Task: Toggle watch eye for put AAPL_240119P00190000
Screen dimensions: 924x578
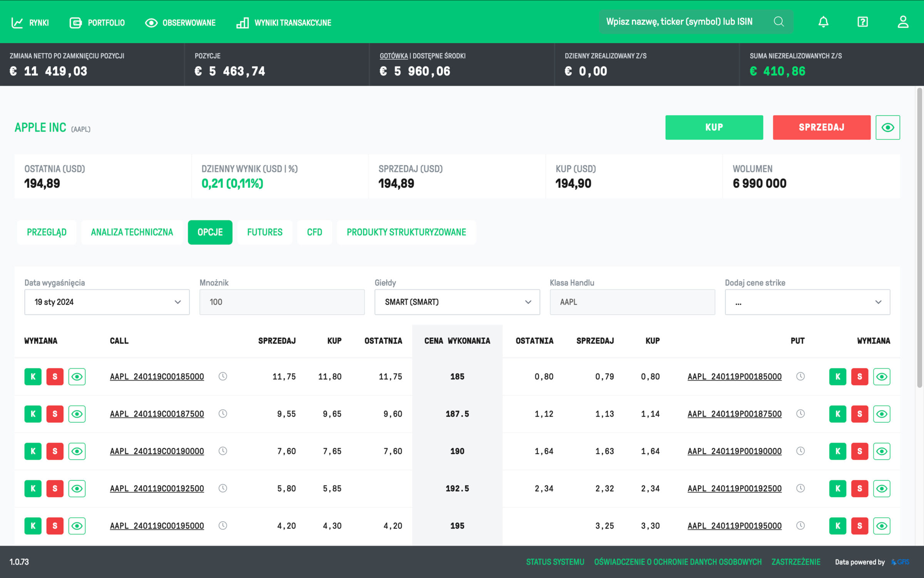Action: (882, 451)
